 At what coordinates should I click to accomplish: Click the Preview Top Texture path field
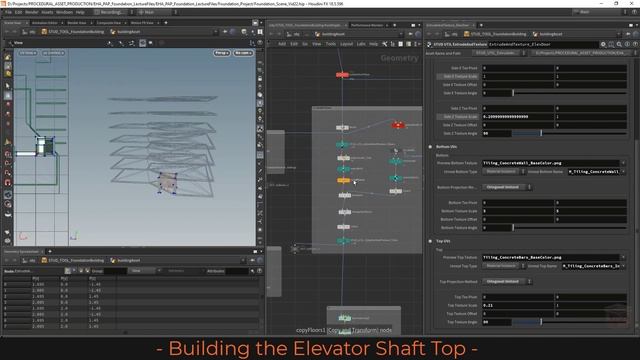[x=551, y=258]
